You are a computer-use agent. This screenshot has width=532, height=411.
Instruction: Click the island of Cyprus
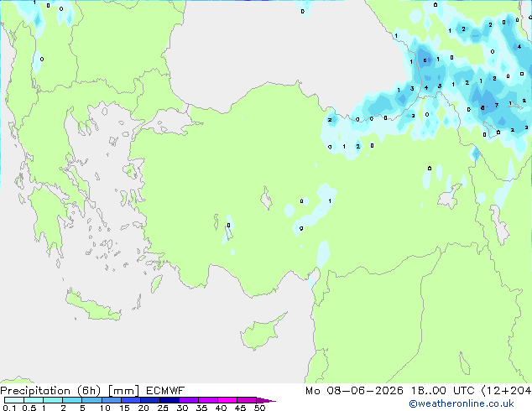(x=261, y=334)
